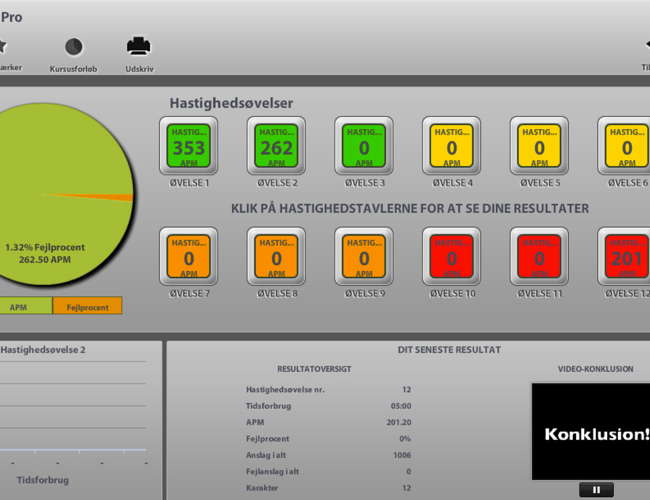Select the orange Øvelse 8 speed tile
Image resolution: width=650 pixels, height=500 pixels.
(x=276, y=256)
